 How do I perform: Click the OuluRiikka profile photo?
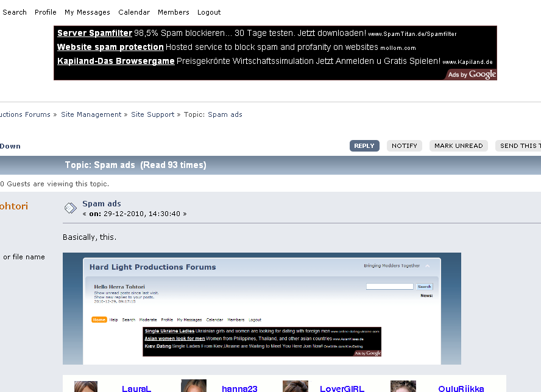[403, 387]
